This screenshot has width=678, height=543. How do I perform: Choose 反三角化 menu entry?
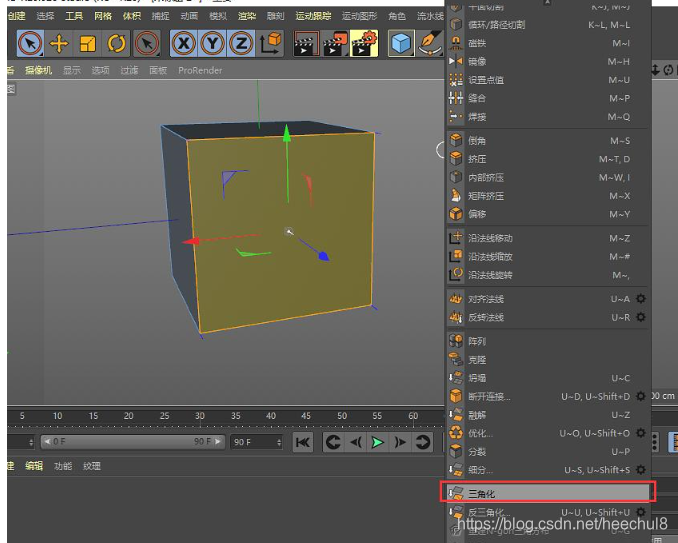(548, 512)
